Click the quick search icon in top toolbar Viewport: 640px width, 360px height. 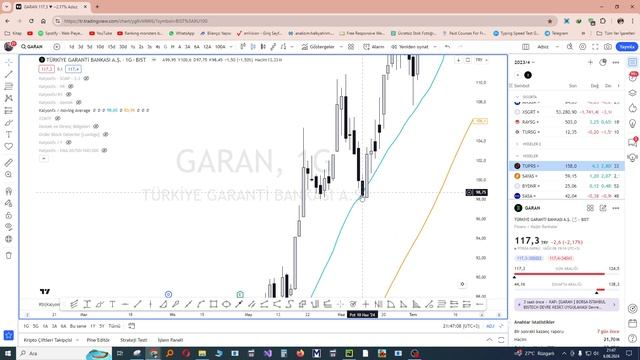pyautogui.click(x=570, y=47)
